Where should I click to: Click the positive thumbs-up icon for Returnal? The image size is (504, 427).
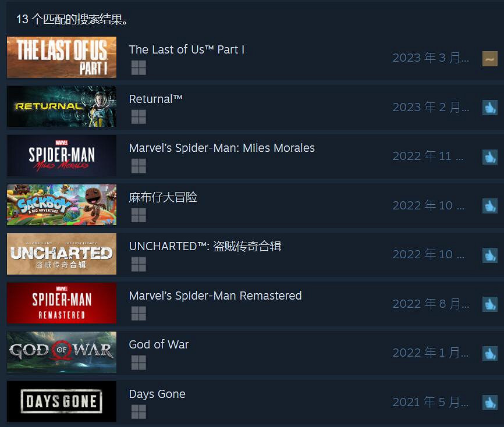point(489,108)
